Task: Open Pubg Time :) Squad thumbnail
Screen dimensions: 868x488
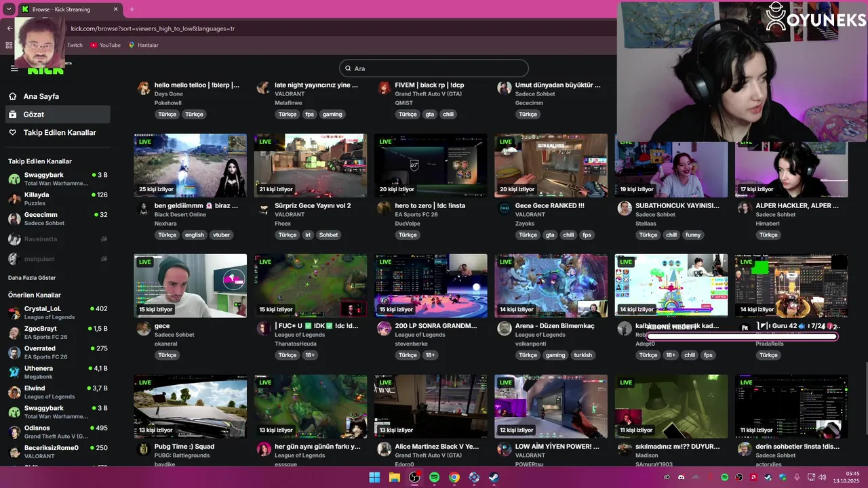Action: [191, 406]
